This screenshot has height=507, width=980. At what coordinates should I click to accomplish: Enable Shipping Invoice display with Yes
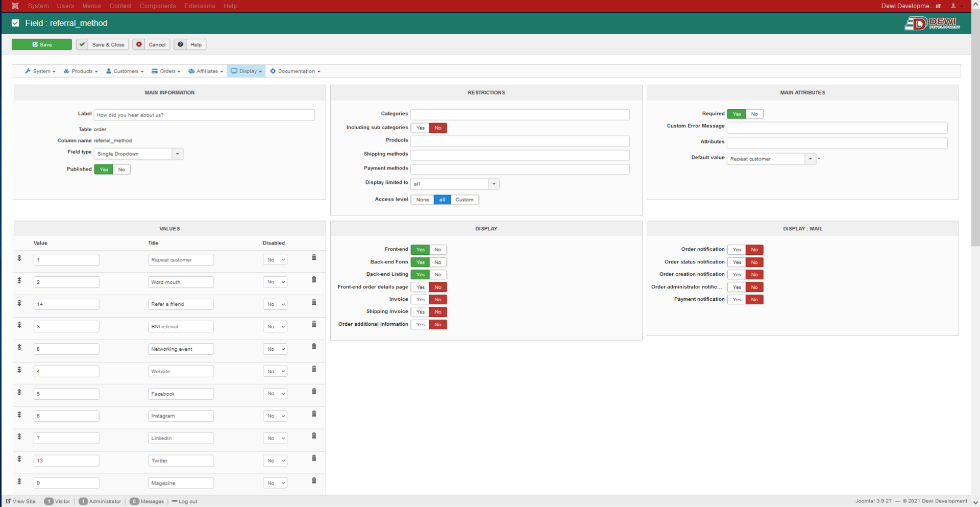420,312
